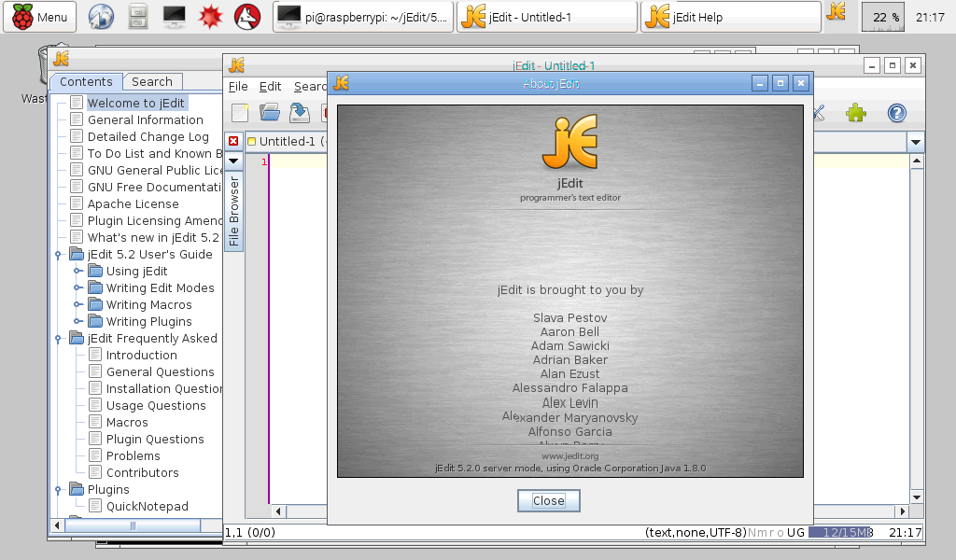Open Apache License help topic
The image size is (956, 560).
pos(133,204)
